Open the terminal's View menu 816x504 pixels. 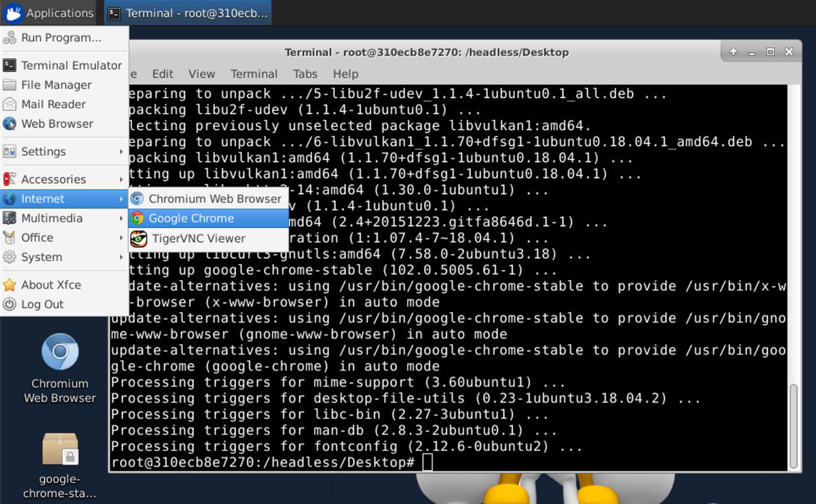coord(201,74)
